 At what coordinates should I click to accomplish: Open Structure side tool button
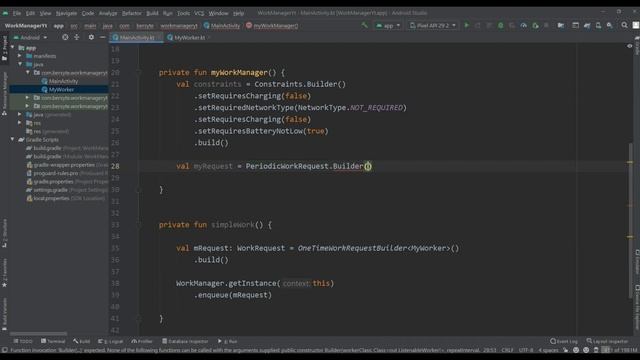(x=4, y=233)
